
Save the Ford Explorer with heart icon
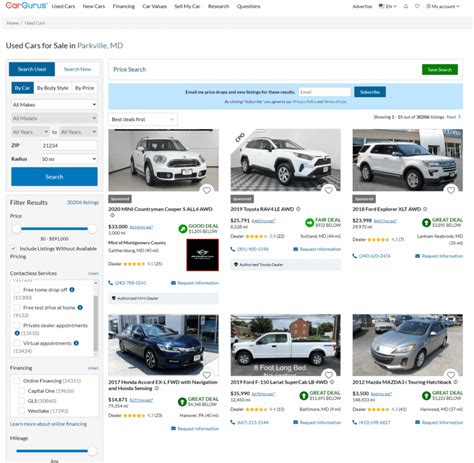[x=451, y=190]
